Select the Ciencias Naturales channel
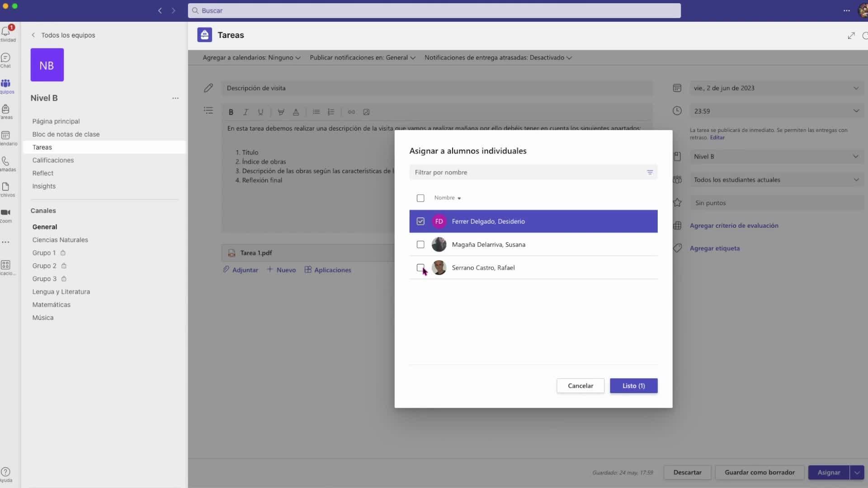 60,240
